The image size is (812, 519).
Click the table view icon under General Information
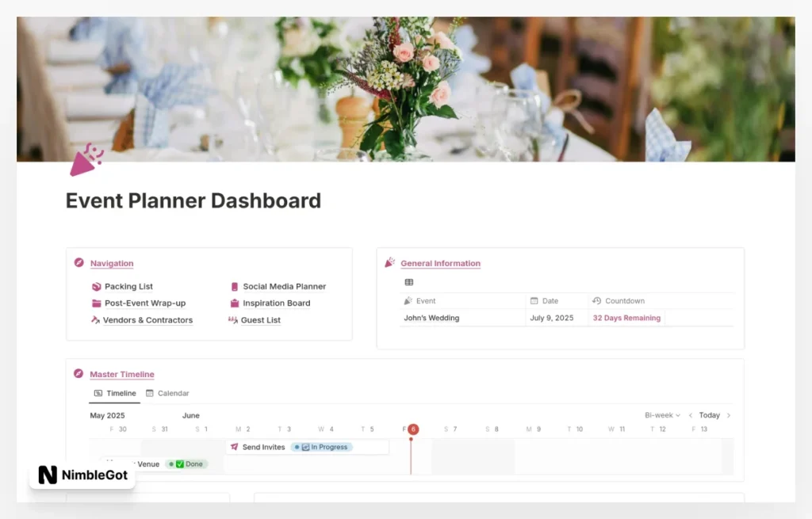(409, 282)
